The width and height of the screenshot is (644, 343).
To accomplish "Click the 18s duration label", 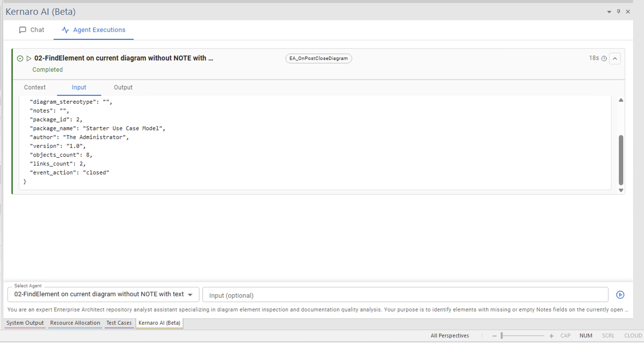I will [594, 58].
